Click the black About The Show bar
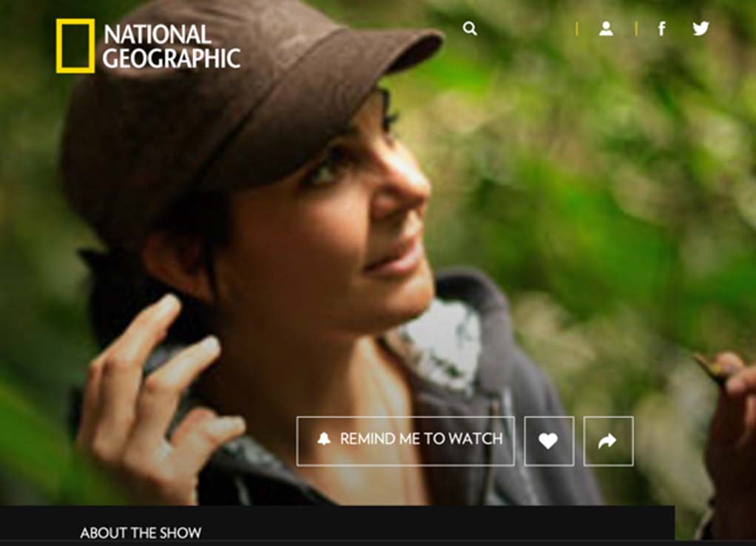756x546 pixels. point(337,523)
